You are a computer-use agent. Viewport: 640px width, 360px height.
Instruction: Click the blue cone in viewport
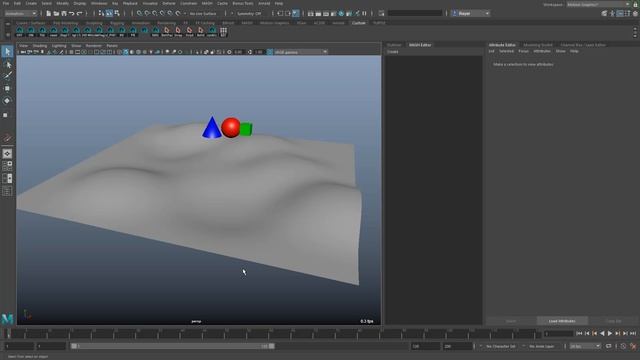[x=212, y=128]
